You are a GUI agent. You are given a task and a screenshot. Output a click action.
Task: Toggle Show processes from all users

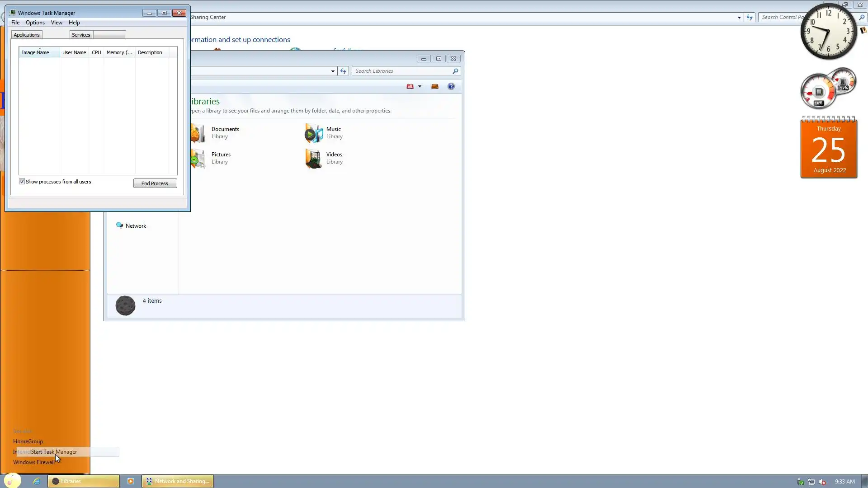pos(22,182)
